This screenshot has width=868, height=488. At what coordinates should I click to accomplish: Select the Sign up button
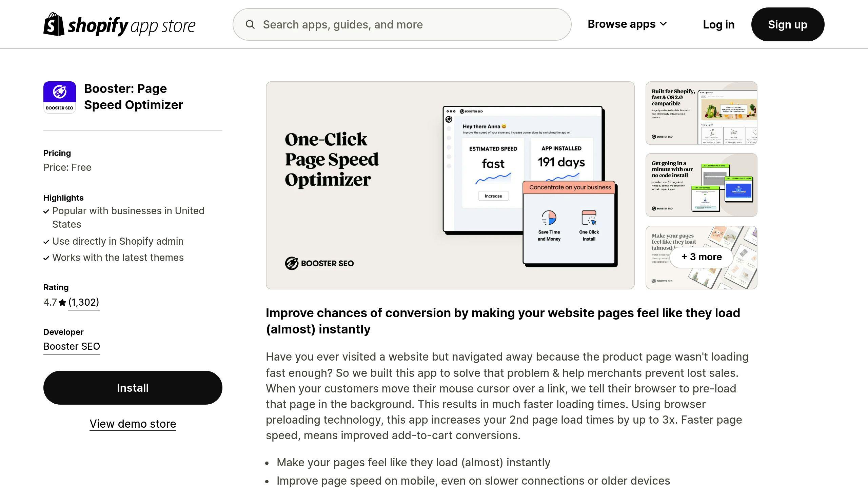[788, 24]
